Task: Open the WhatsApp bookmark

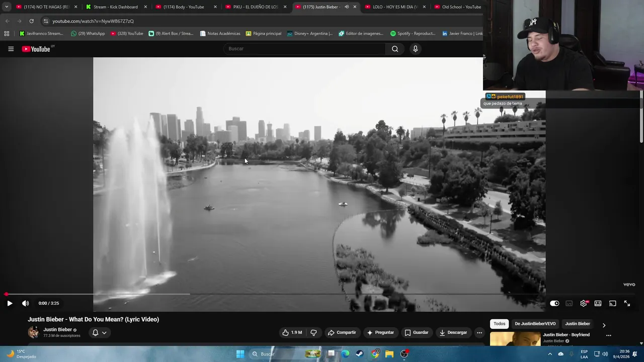Action: pos(88,34)
